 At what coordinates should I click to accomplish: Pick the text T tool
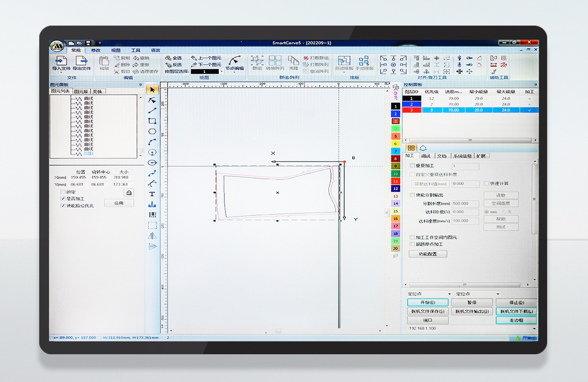152,194
